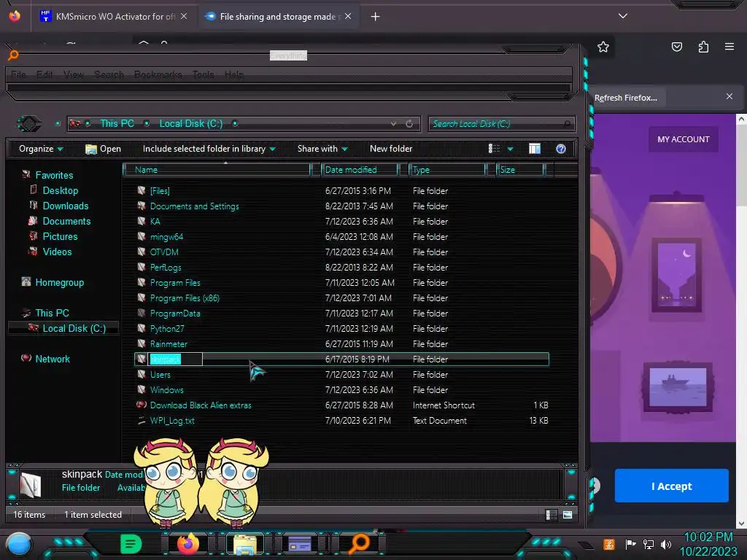Click the WPI_Log.txt file icon

coord(141,420)
